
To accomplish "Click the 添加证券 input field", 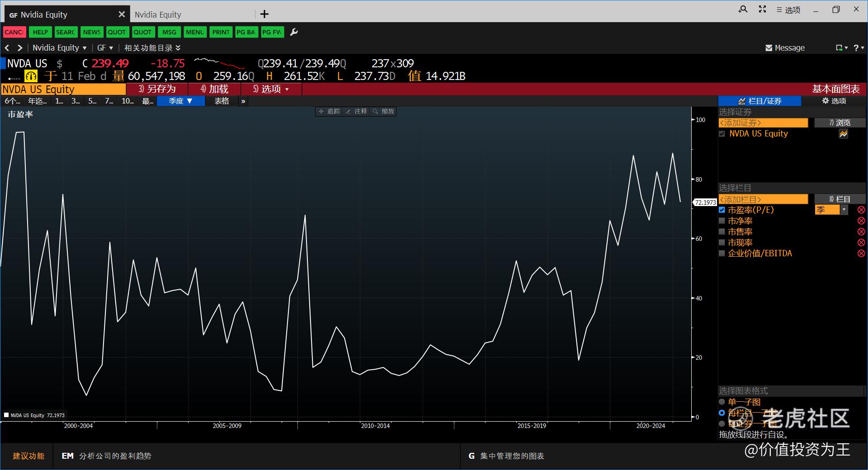I will click(x=763, y=123).
